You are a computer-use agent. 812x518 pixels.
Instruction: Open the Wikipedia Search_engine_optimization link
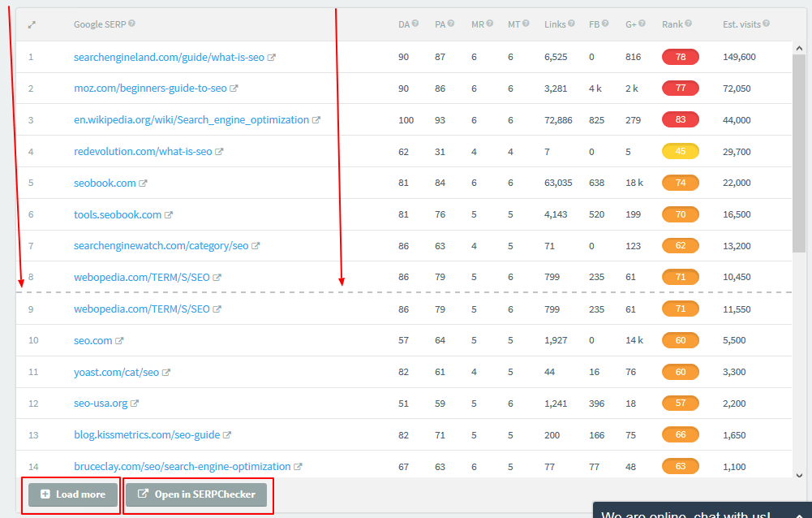tap(191, 120)
